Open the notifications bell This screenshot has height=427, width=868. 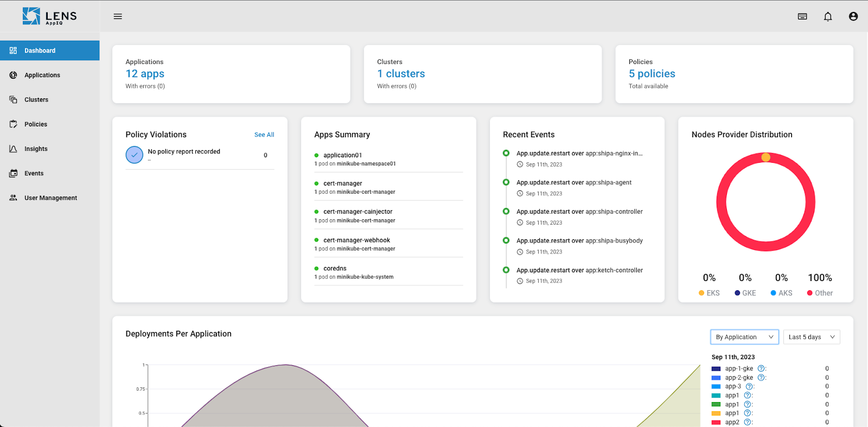[x=828, y=16]
